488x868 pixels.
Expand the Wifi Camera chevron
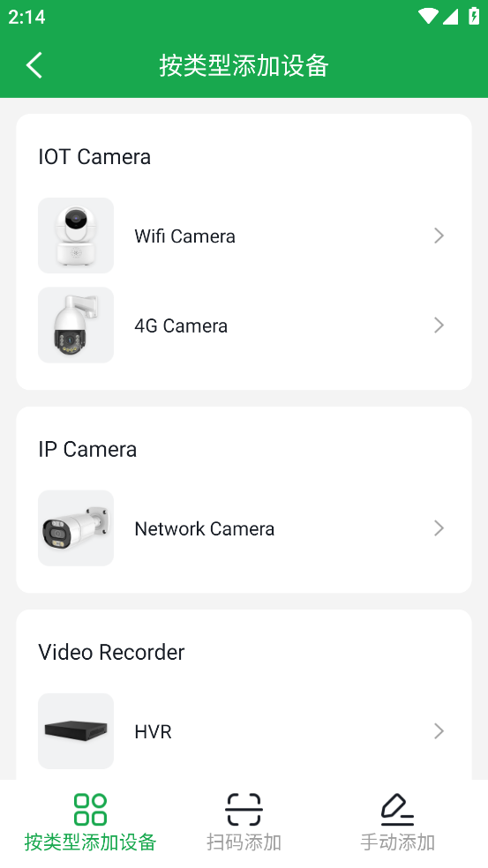(x=439, y=236)
